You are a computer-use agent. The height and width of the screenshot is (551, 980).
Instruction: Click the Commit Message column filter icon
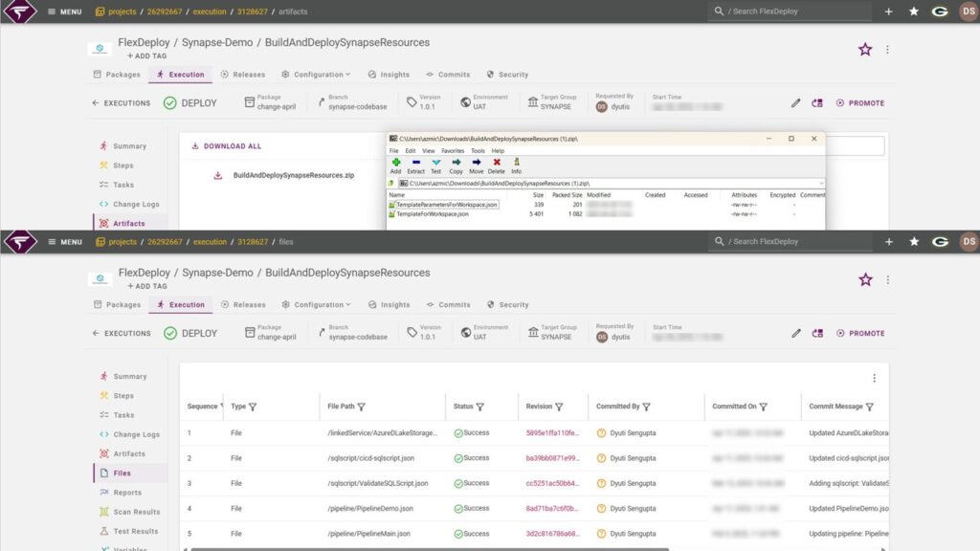coord(869,407)
